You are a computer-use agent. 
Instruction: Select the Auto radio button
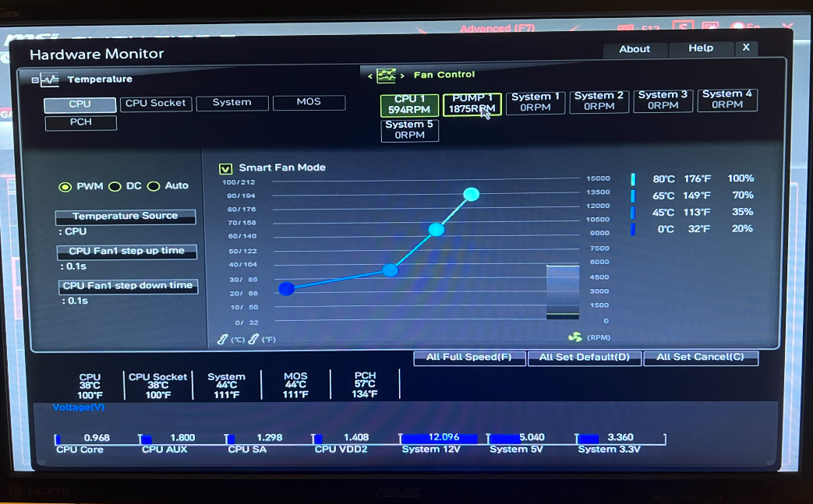tap(154, 186)
